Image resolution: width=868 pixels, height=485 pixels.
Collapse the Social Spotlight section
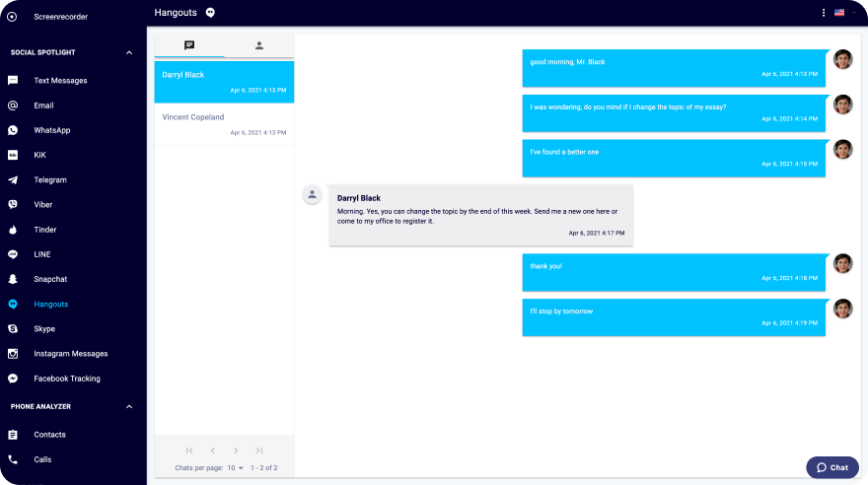click(x=129, y=52)
